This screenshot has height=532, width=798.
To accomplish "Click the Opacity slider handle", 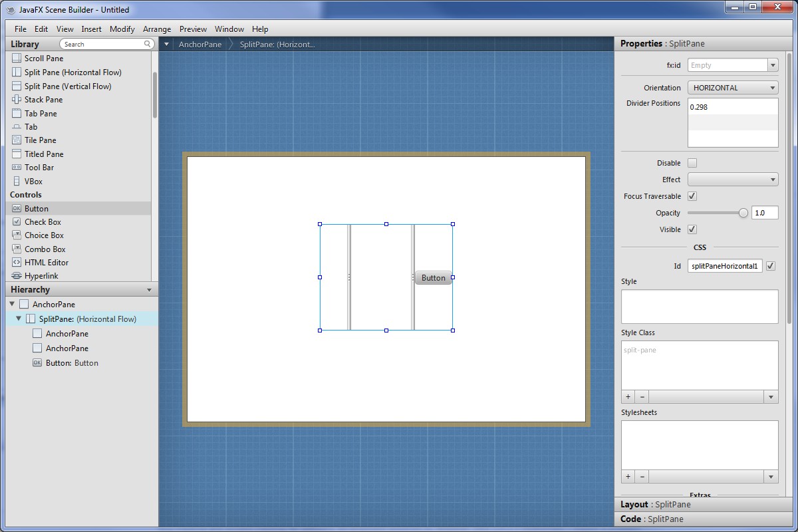I will tap(743, 213).
